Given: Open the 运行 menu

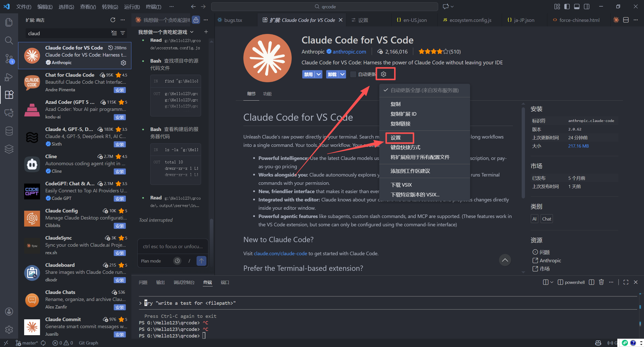Looking at the screenshot, I should [x=132, y=7].
